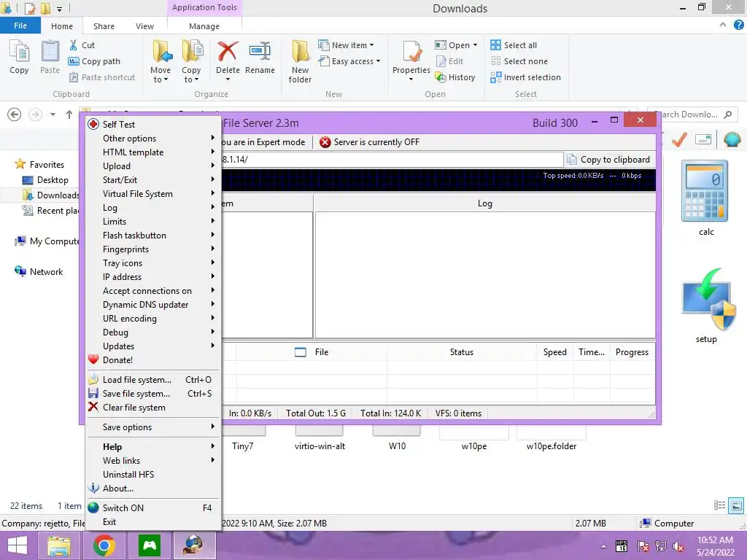The width and height of the screenshot is (747, 560).
Task: Click the Speed column header
Action: pyautogui.click(x=555, y=352)
